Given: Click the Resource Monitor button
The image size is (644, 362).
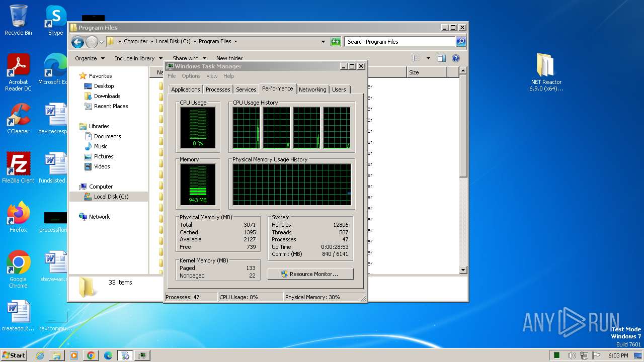Looking at the screenshot, I should (310, 274).
